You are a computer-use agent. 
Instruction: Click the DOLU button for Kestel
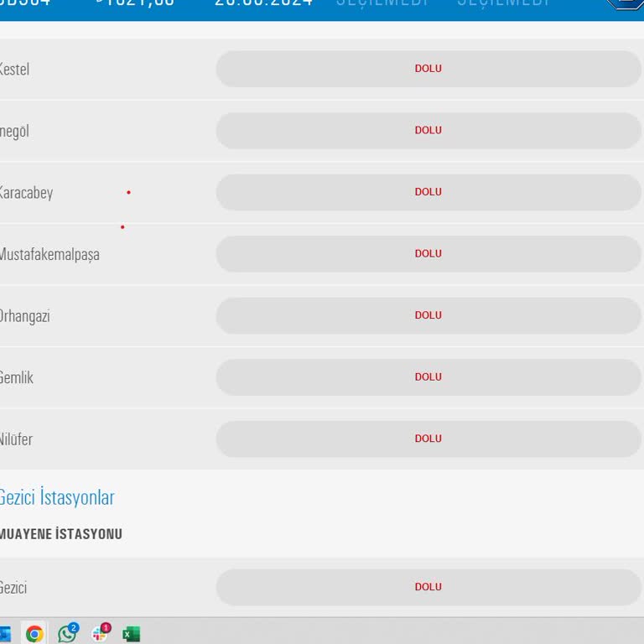[x=428, y=69]
